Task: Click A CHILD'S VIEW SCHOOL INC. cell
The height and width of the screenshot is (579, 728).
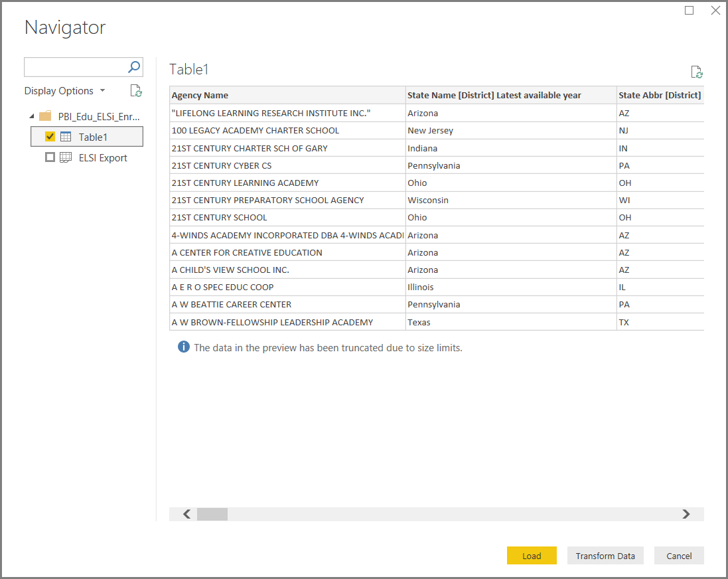Action: coord(287,270)
